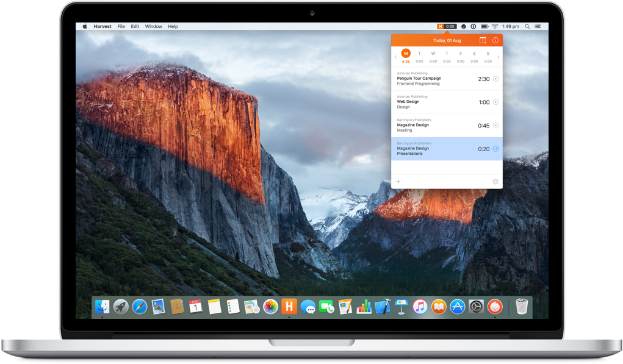
Task: Open the Photos app in the dock
Action: (x=270, y=307)
